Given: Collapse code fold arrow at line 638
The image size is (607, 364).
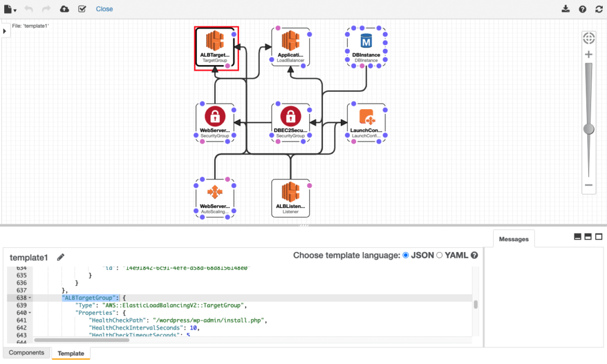Looking at the screenshot, I should coord(30,298).
